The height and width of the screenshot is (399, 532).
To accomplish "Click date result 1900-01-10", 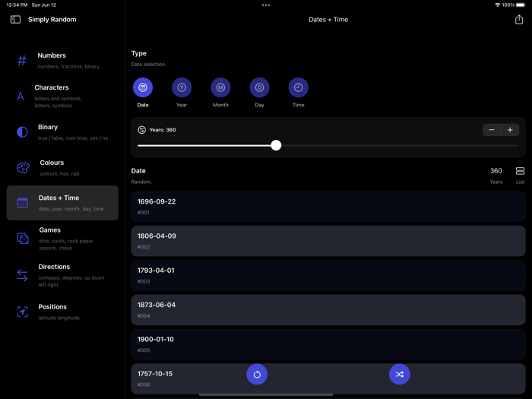I will [x=328, y=344].
